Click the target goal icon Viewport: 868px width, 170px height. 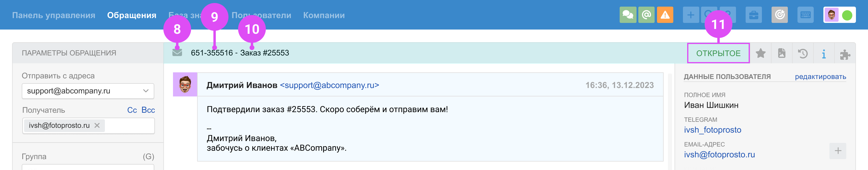point(779,15)
